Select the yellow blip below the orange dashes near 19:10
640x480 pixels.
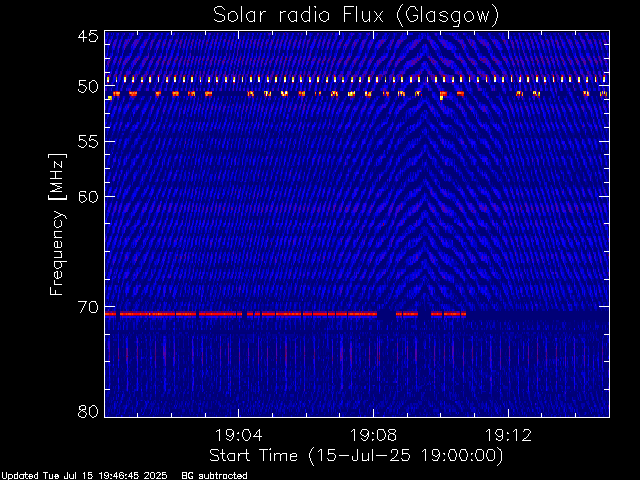tap(441, 98)
